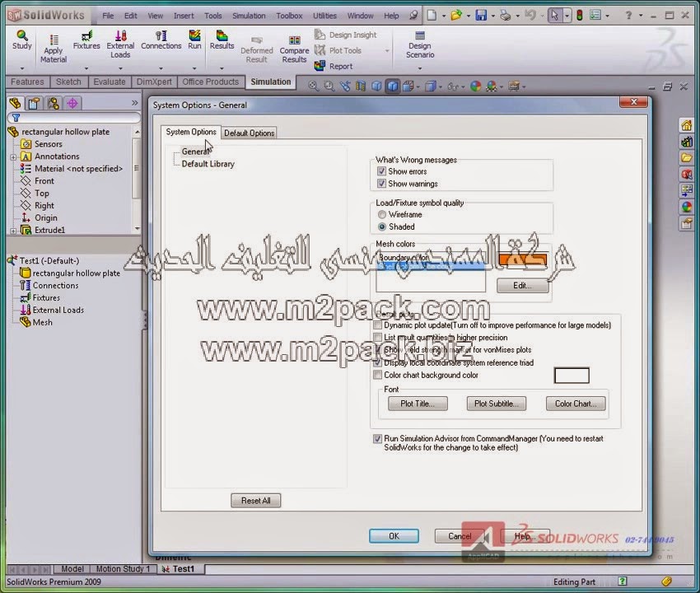Open Compare Results tool
The width and height of the screenshot is (700, 593).
(x=294, y=49)
